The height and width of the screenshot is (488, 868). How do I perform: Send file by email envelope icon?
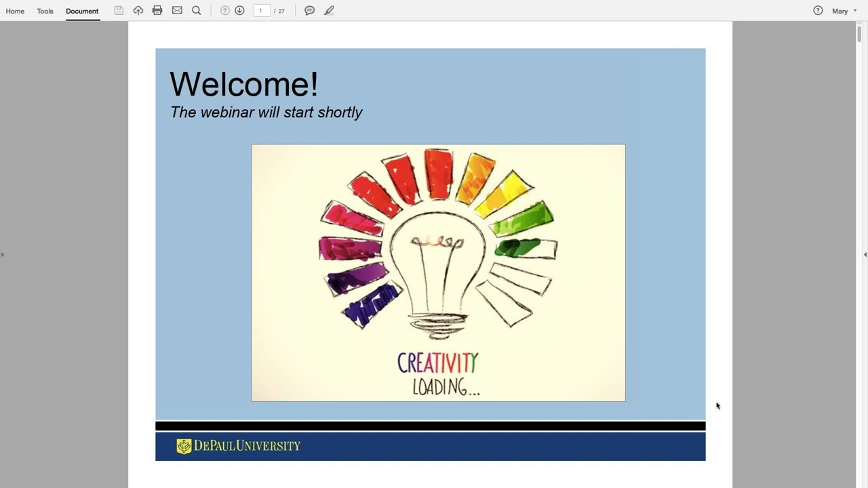click(177, 10)
